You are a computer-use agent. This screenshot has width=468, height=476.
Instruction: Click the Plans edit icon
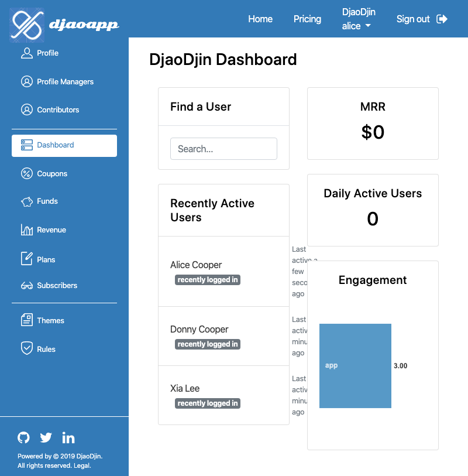(x=27, y=259)
